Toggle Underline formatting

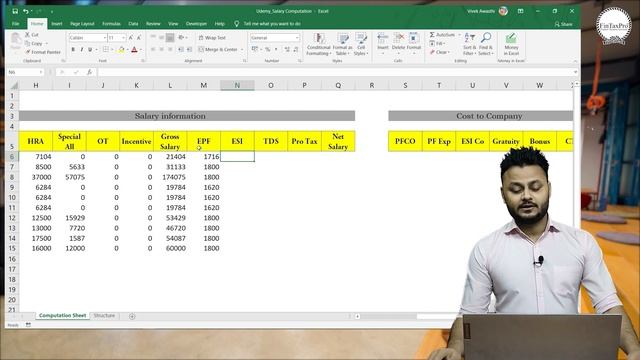(x=90, y=49)
